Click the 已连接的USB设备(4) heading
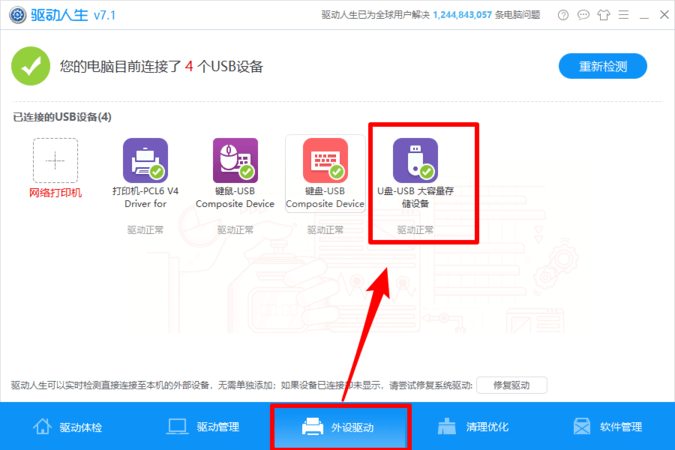The image size is (675, 450). [62, 117]
